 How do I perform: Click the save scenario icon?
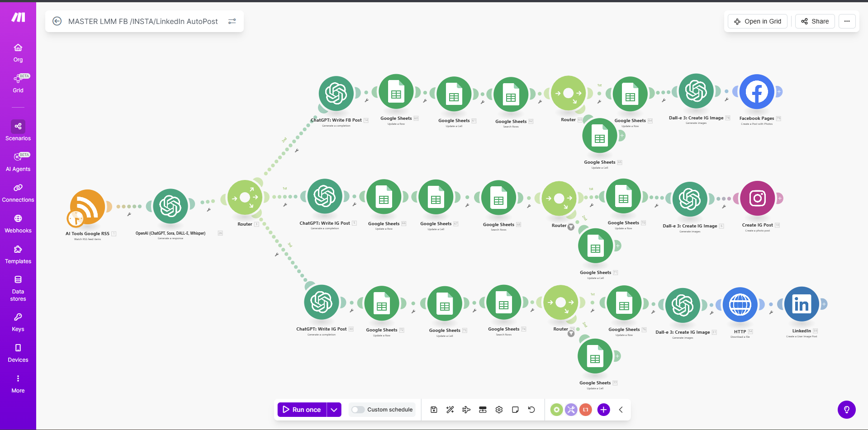click(434, 410)
